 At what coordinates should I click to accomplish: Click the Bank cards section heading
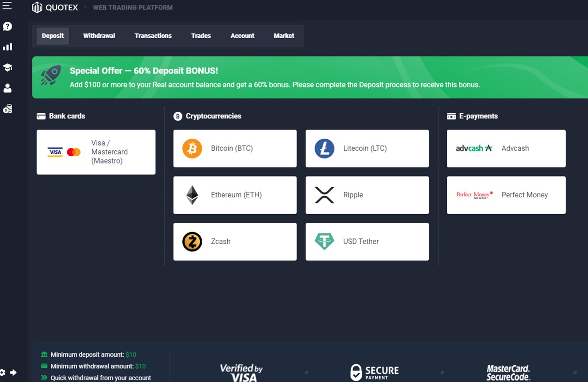click(67, 116)
